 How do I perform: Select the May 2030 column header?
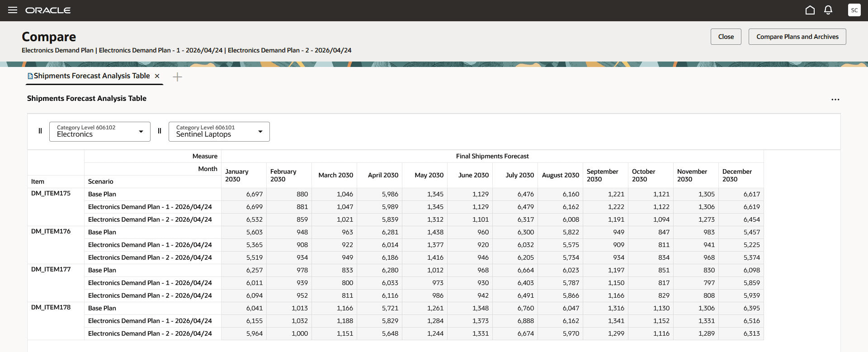click(x=425, y=175)
